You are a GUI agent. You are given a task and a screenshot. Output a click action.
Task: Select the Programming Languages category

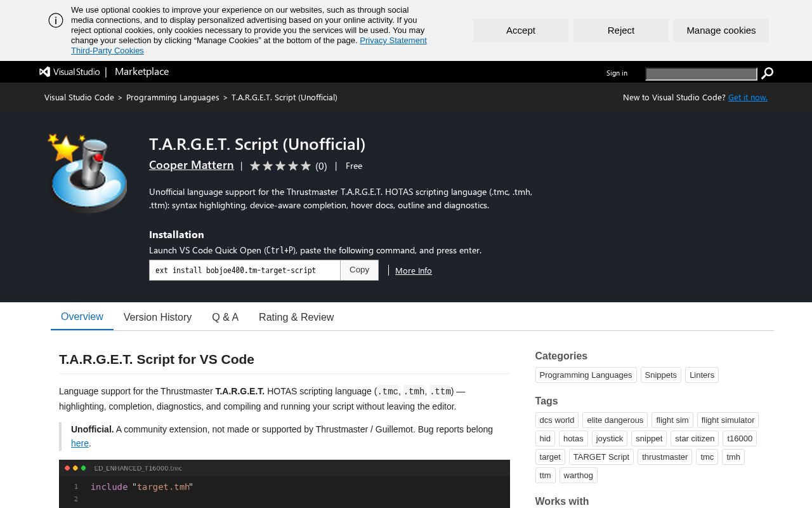(x=586, y=375)
